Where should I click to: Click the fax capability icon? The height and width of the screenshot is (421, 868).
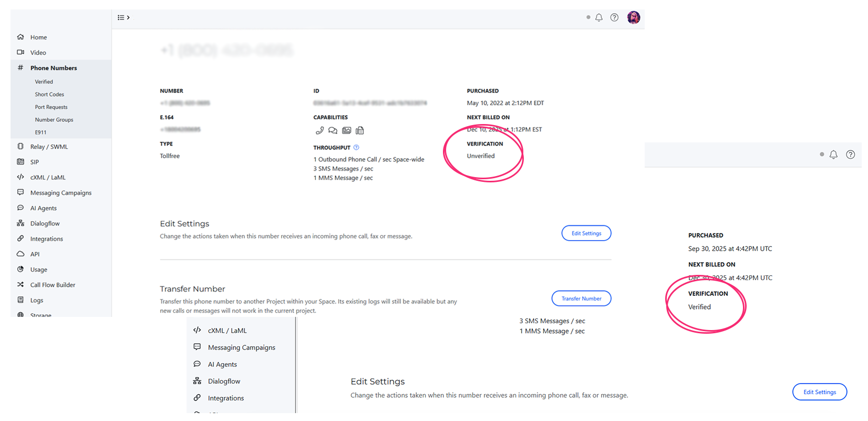(360, 130)
